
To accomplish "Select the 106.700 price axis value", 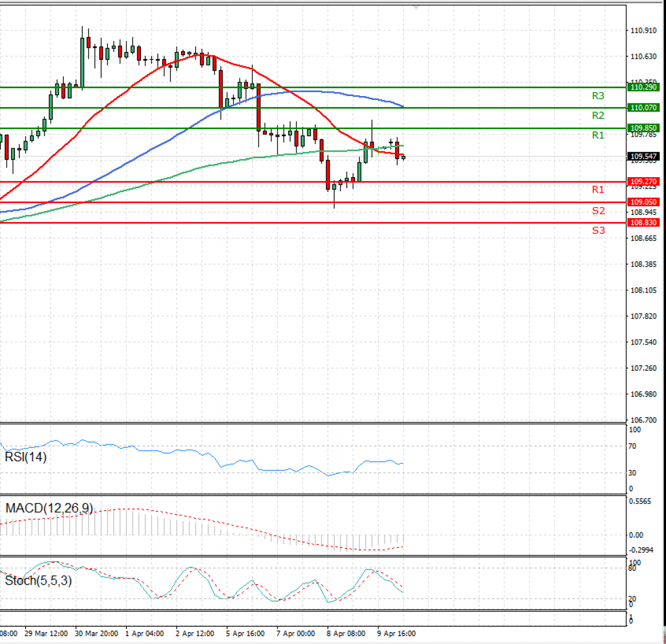I will (644, 420).
